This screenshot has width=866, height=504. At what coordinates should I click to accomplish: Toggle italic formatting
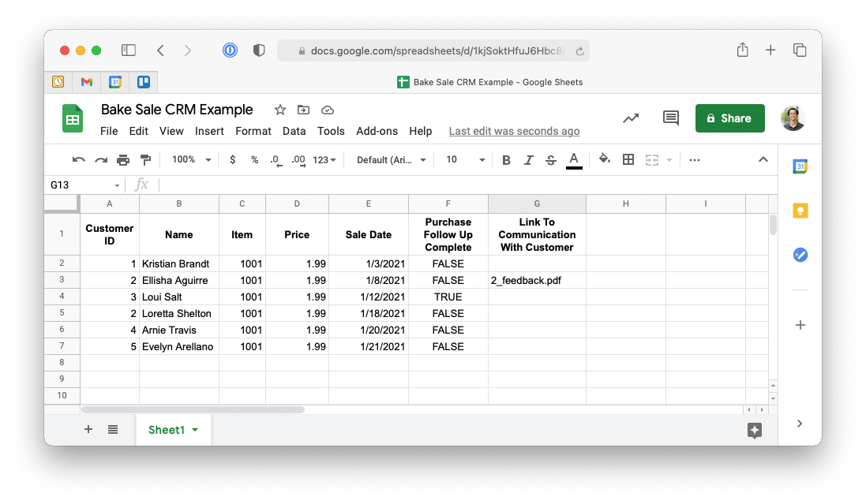[x=528, y=159]
